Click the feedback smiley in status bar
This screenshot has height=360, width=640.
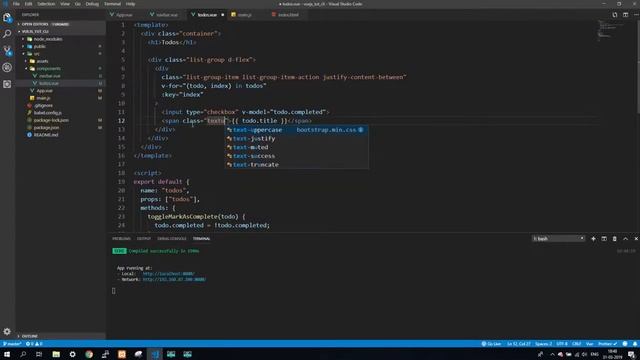625,344
